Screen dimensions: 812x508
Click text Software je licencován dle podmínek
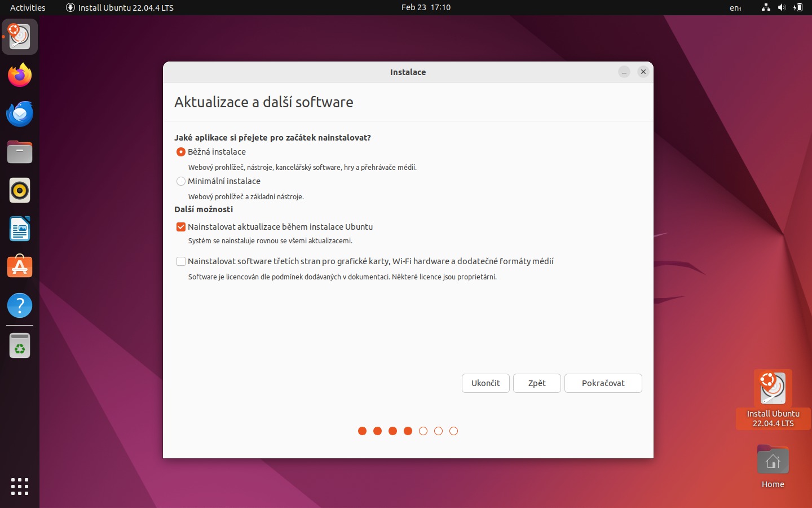342,277
